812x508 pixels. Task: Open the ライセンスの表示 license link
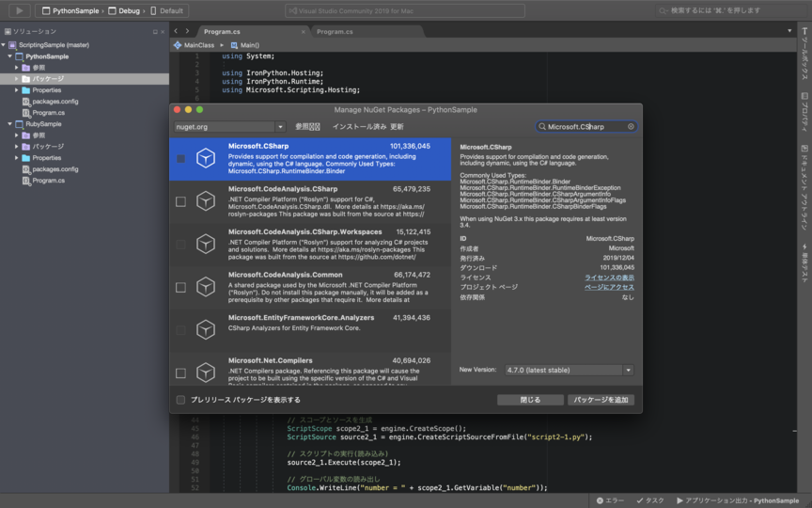pos(609,278)
